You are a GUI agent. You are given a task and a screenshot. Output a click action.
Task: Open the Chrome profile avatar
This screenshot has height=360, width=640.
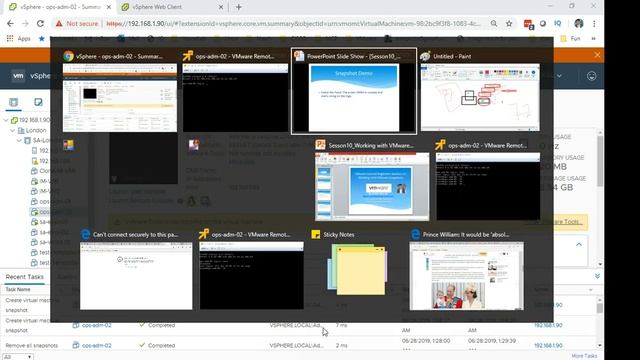[579, 24]
